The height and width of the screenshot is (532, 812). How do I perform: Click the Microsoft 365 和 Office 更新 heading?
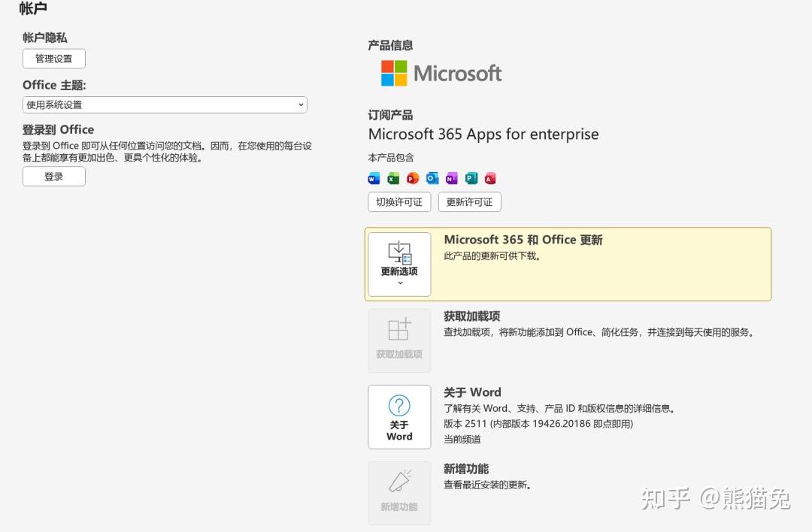tap(523, 240)
